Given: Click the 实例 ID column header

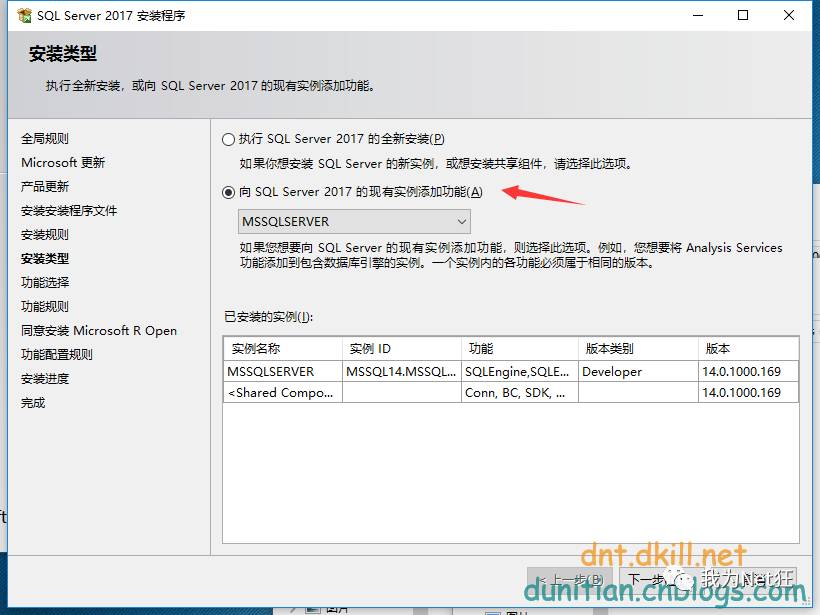Looking at the screenshot, I should tap(402, 349).
